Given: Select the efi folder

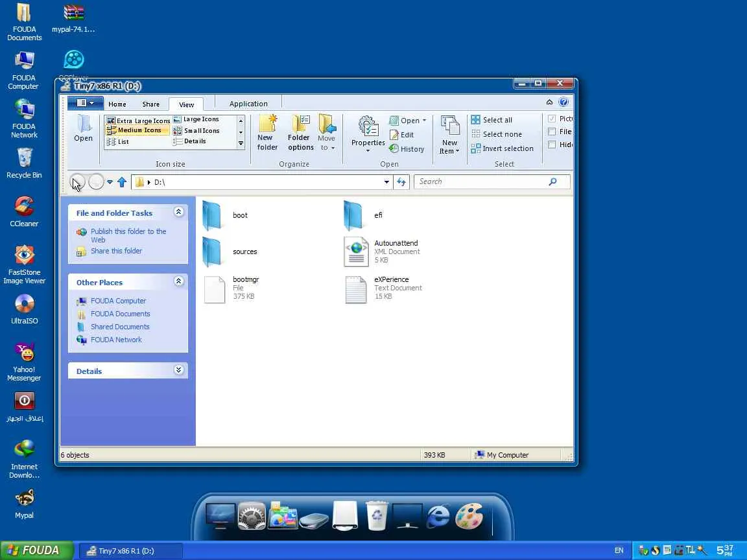Looking at the screenshot, I should point(363,215).
